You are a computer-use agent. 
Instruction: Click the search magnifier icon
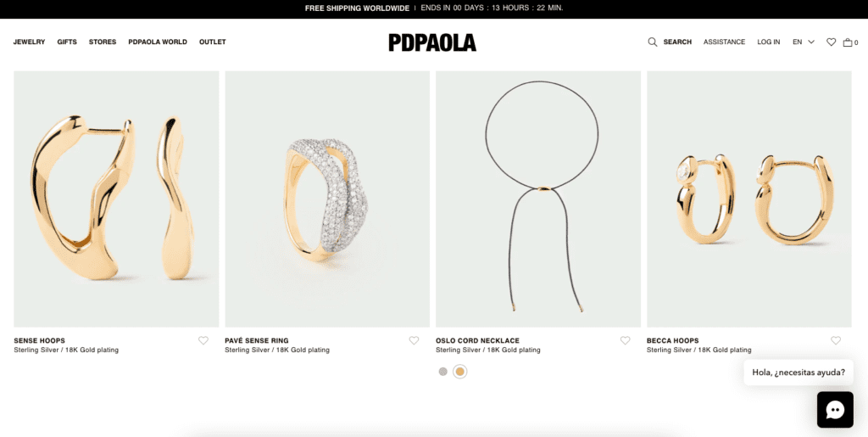[653, 42]
